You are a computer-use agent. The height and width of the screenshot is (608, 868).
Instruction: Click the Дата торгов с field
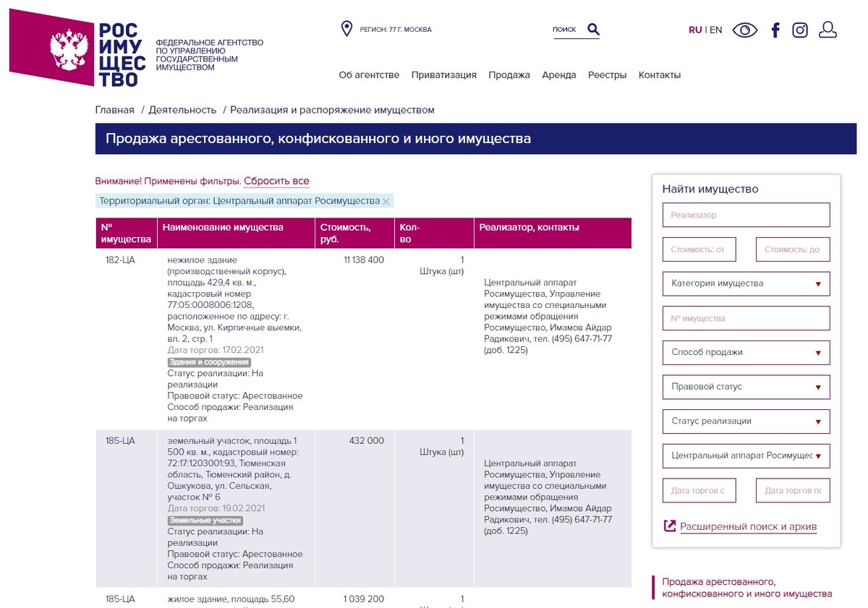(x=699, y=490)
